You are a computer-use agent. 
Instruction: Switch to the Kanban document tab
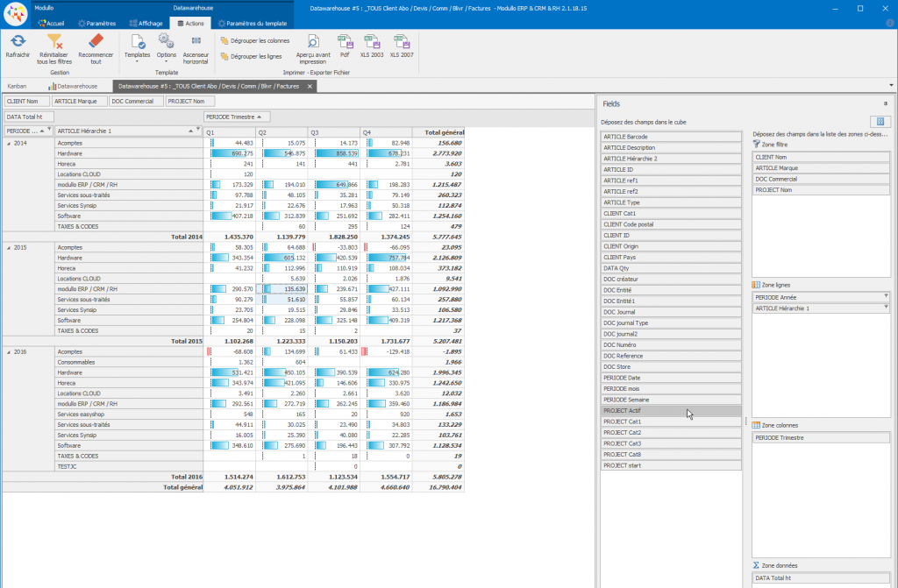coord(17,87)
